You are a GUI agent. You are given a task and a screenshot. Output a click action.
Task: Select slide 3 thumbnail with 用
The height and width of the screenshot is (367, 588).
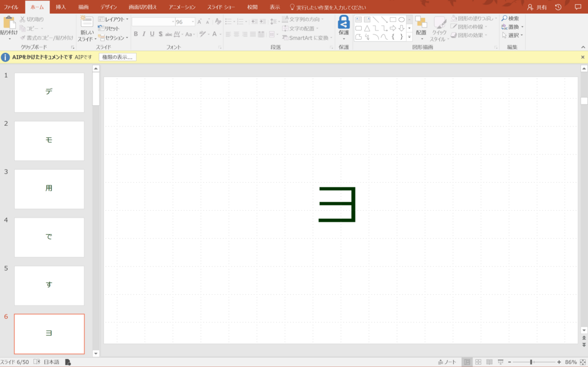[49, 189]
